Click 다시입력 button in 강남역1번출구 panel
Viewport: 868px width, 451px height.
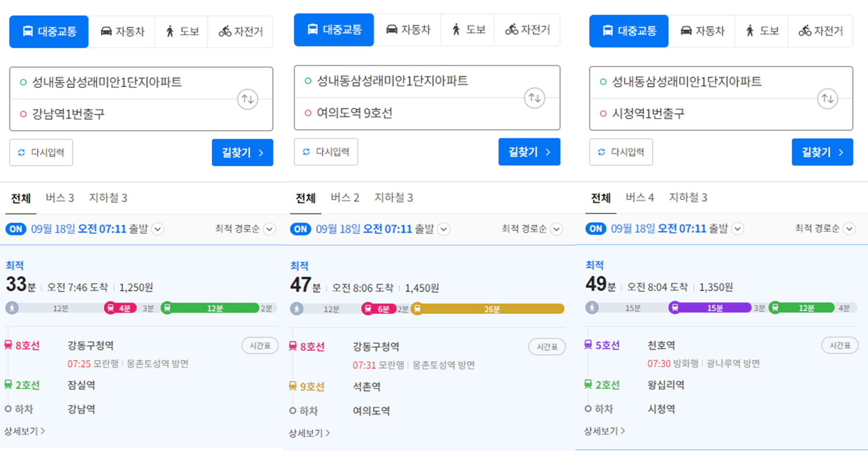[x=41, y=152]
